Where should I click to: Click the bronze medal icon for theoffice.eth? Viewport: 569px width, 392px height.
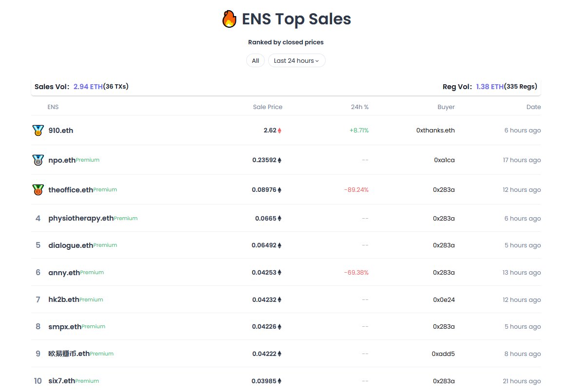coord(38,189)
